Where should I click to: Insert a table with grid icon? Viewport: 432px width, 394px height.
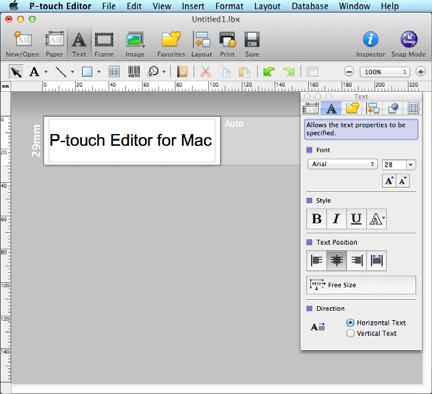pos(114,72)
